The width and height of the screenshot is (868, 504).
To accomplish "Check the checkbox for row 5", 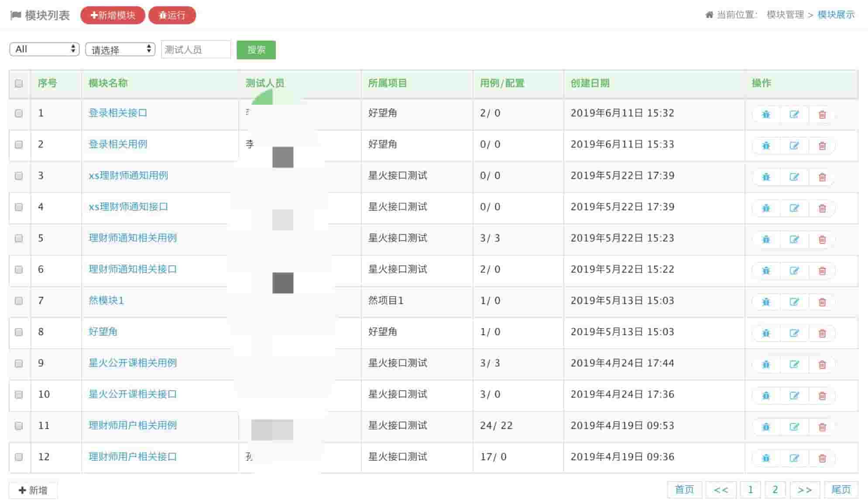I will [19, 238].
